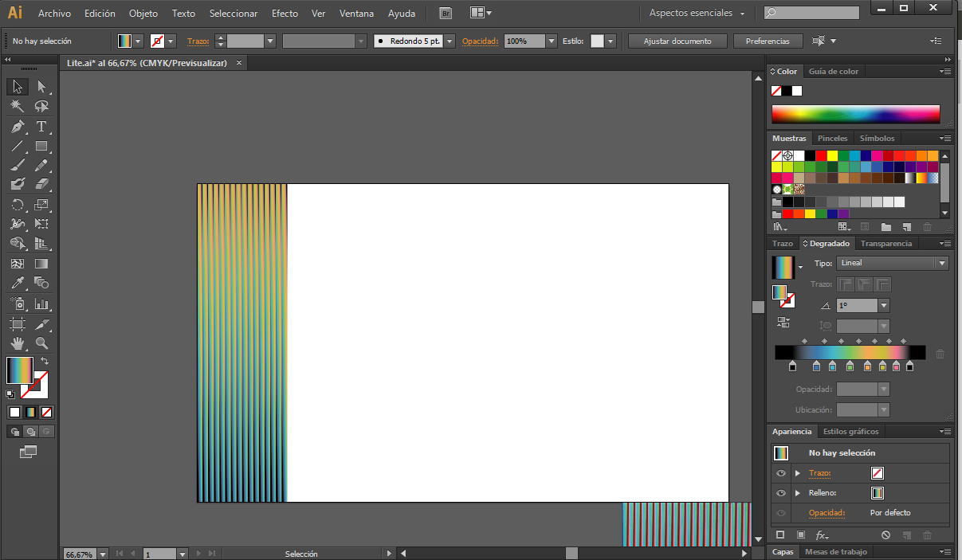Click the large Fill gradient swatch in toolbox
Viewport: 962px width, 560px height.
tap(19, 370)
